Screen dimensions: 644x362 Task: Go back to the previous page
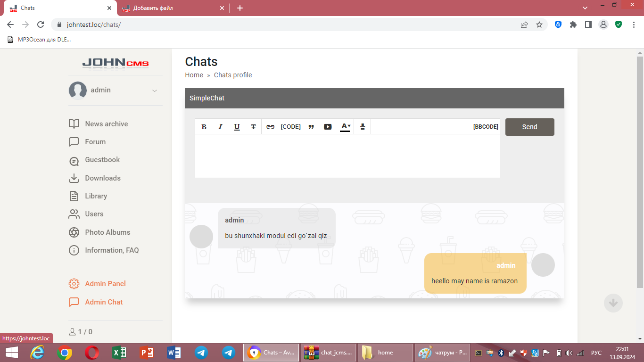pyautogui.click(x=10, y=25)
